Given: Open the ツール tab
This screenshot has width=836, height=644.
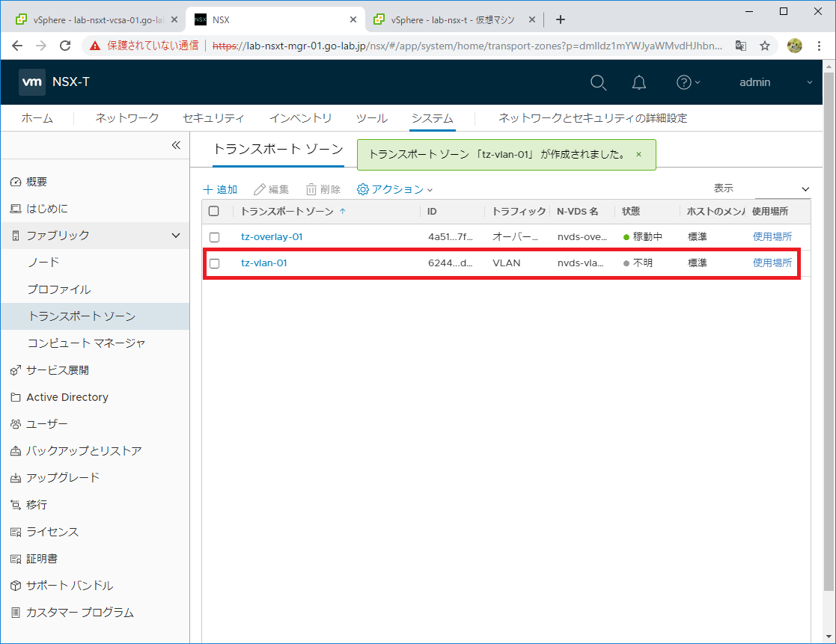Looking at the screenshot, I should (x=372, y=118).
